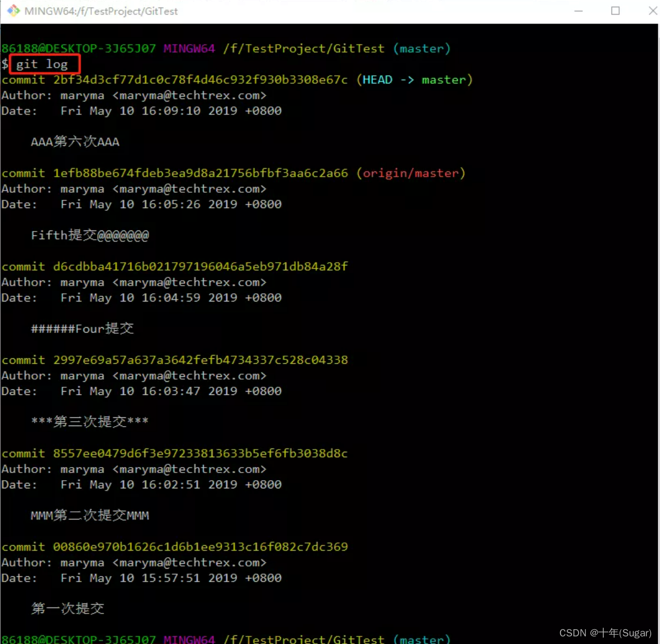Click the Git Bash icon in title bar
This screenshot has width=660, height=644.
pos(13,11)
